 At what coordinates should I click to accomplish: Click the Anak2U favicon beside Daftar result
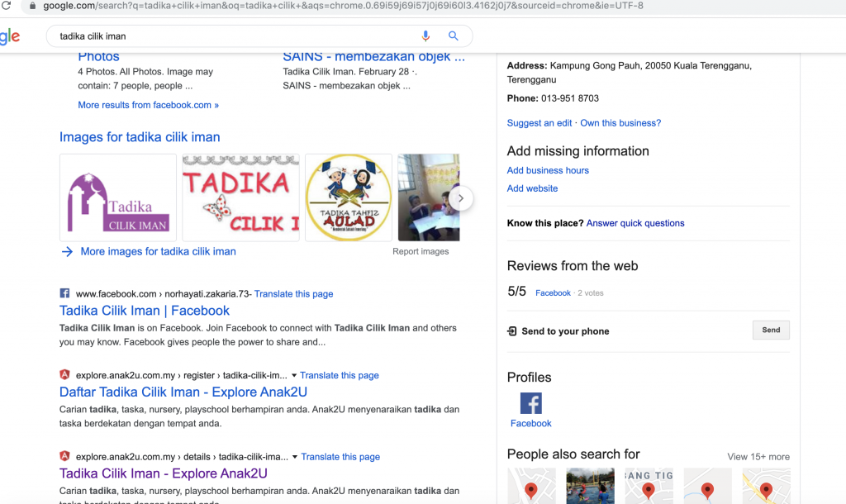pyautogui.click(x=64, y=375)
